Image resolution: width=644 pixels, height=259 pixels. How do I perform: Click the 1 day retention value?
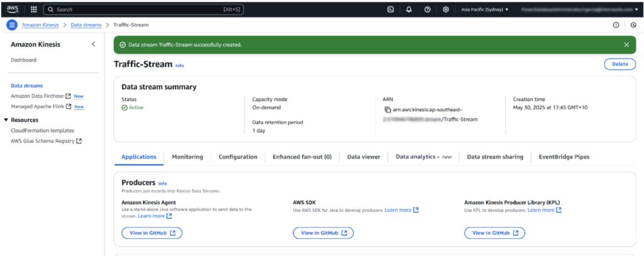tap(258, 131)
